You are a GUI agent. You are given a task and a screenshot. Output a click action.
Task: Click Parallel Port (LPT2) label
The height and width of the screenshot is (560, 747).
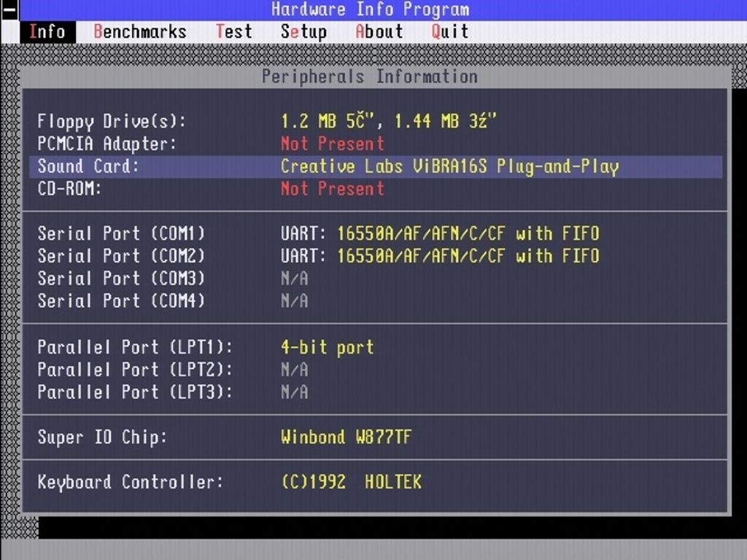click(135, 370)
